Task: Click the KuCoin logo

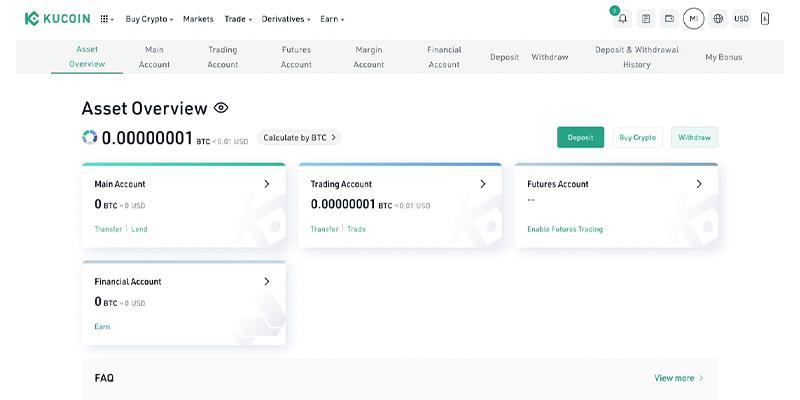Action: (x=57, y=19)
